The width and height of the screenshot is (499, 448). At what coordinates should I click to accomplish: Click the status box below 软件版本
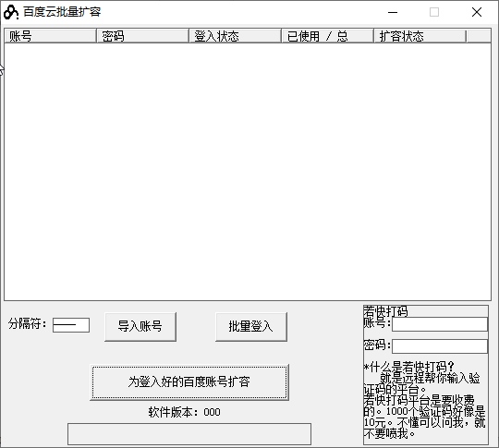point(189,434)
